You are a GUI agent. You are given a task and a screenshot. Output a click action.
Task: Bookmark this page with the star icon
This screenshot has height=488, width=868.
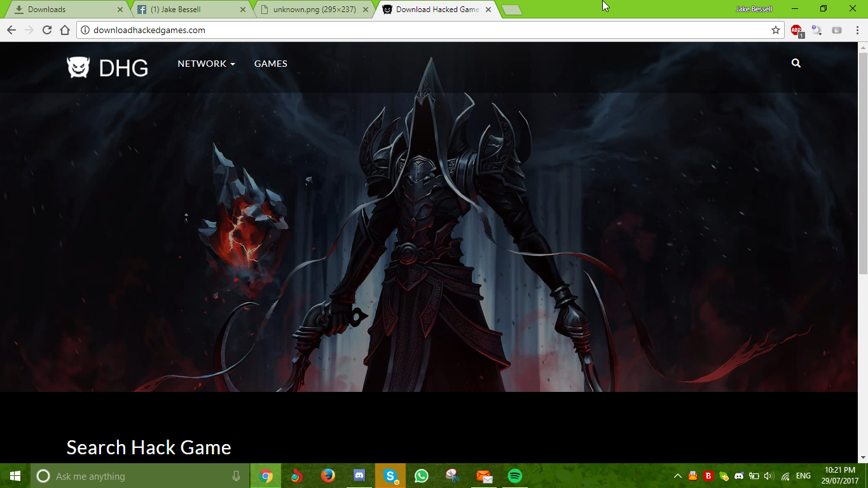775,30
